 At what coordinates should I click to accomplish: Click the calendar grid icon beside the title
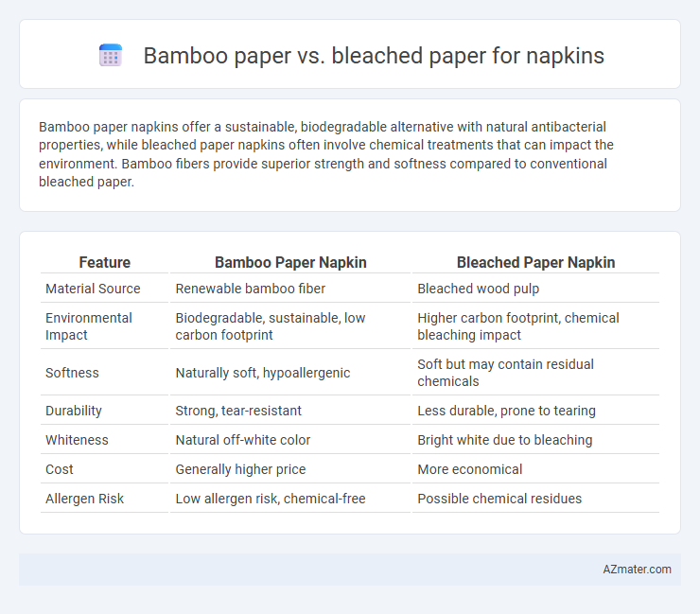click(111, 56)
